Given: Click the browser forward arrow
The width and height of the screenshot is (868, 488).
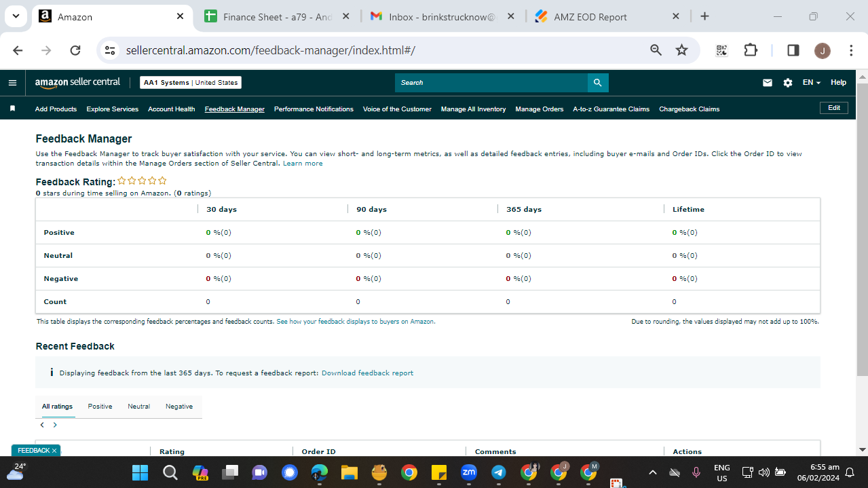Looking at the screenshot, I should [x=46, y=50].
